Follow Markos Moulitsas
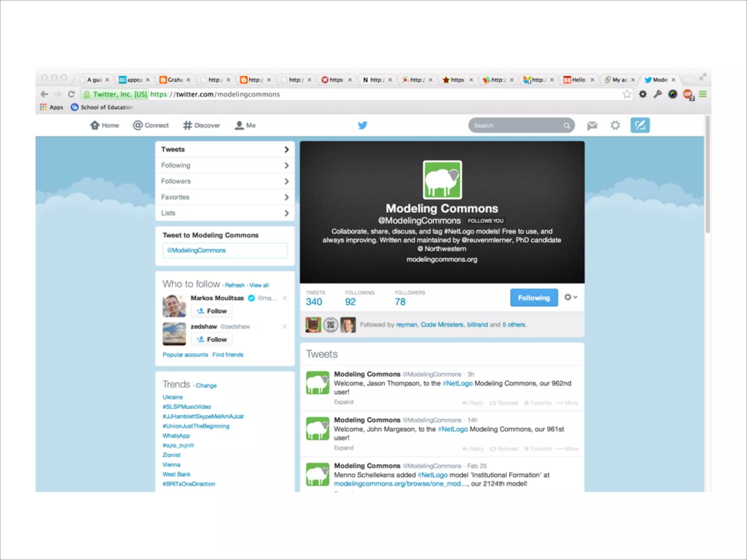Viewport: 747px width, 560px height. click(x=212, y=311)
